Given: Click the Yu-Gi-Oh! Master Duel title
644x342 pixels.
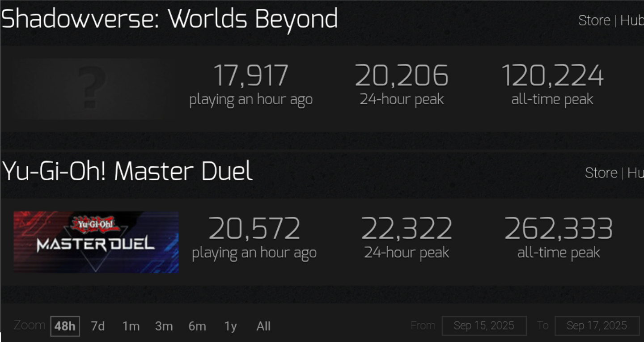Looking at the screenshot, I should click(x=127, y=172).
